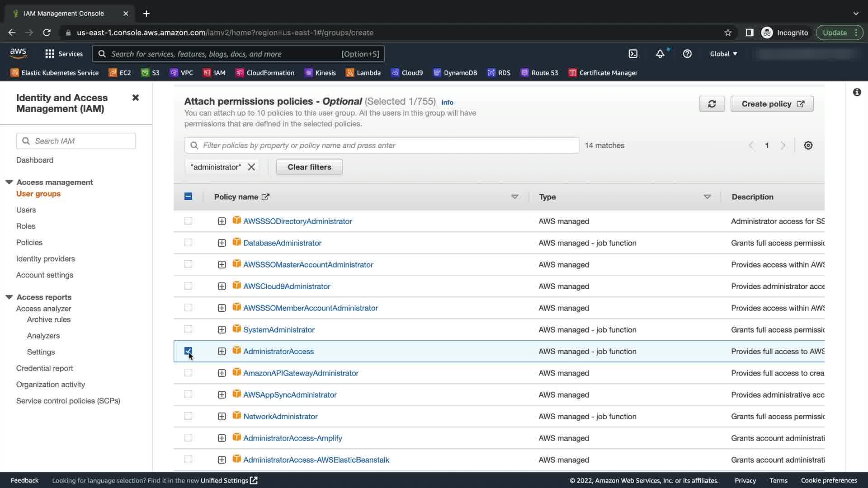Click the help question mark icon
The width and height of the screenshot is (868, 488).
pos(687,54)
